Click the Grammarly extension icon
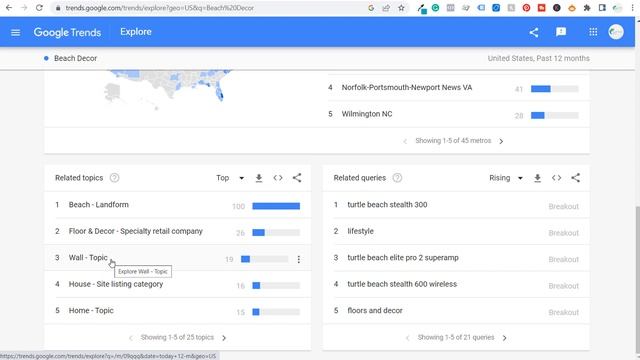Image resolution: width=640 pixels, height=360 pixels. [x=436, y=8]
